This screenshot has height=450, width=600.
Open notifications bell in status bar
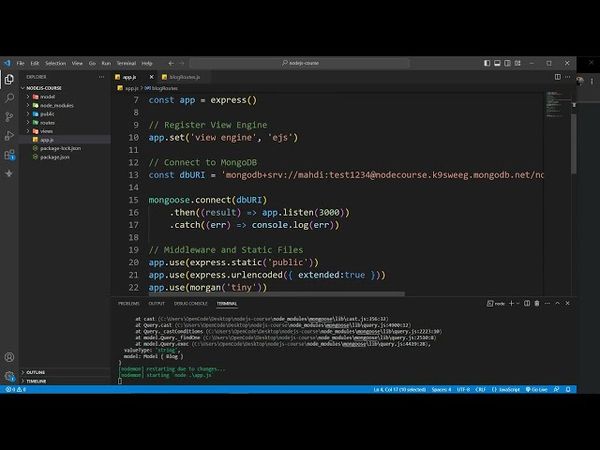568,389
